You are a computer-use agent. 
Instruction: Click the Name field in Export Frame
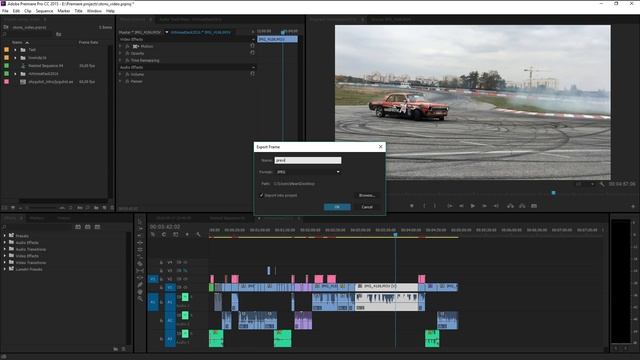coord(308,160)
